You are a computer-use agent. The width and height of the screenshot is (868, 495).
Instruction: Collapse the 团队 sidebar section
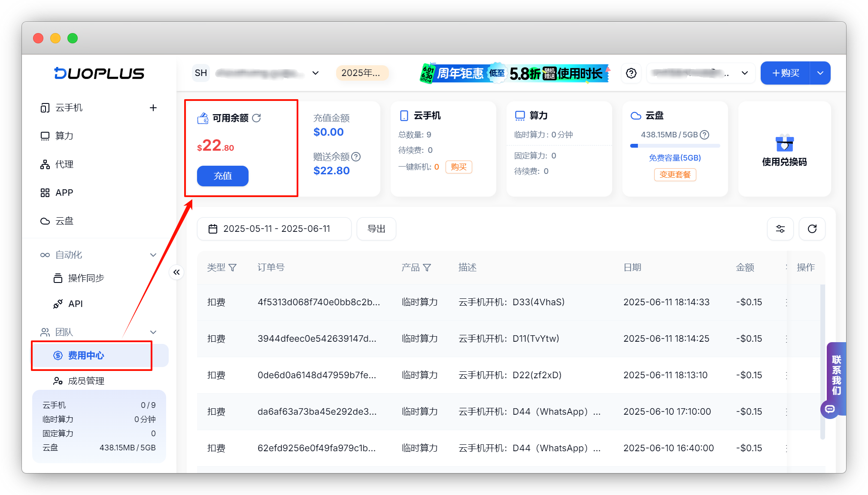(x=153, y=332)
